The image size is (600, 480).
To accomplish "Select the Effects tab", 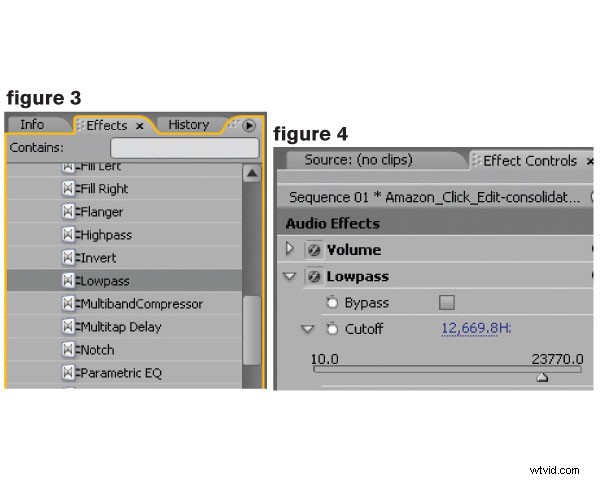I will pyautogui.click(x=106, y=126).
